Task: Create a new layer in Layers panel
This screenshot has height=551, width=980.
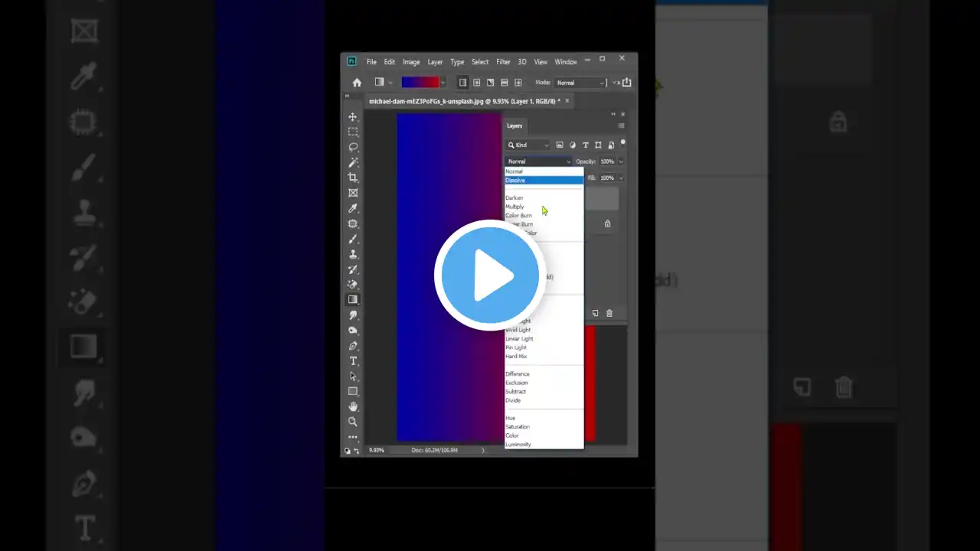Action: (x=596, y=313)
